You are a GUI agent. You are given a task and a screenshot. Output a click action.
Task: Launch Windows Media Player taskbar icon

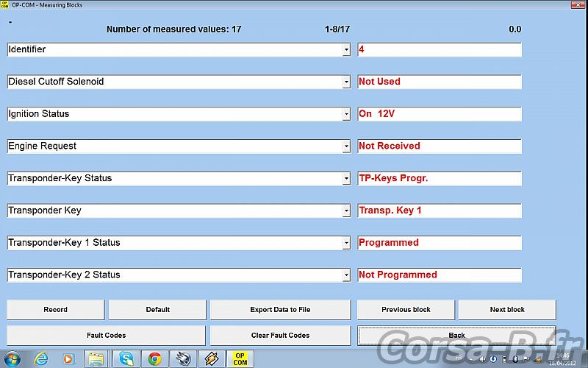click(68, 359)
